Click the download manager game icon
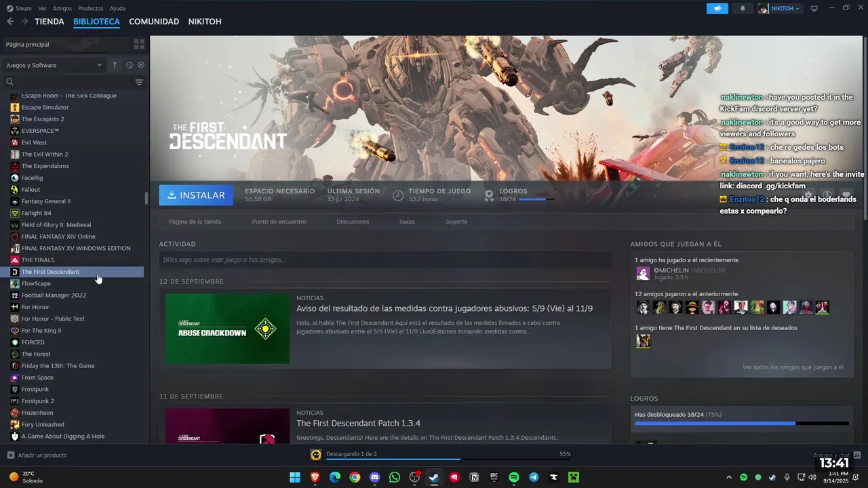This screenshot has height=488, width=868. tap(316, 455)
